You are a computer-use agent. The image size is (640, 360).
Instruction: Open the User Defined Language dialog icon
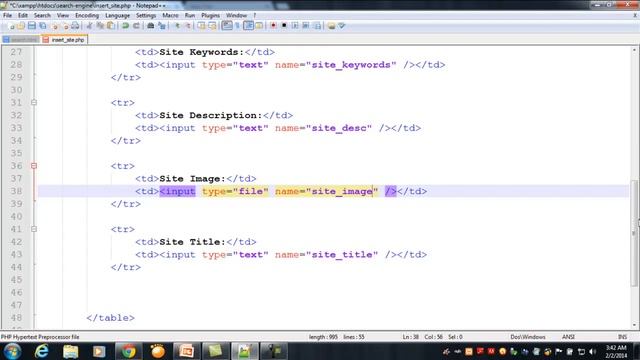click(259, 26)
